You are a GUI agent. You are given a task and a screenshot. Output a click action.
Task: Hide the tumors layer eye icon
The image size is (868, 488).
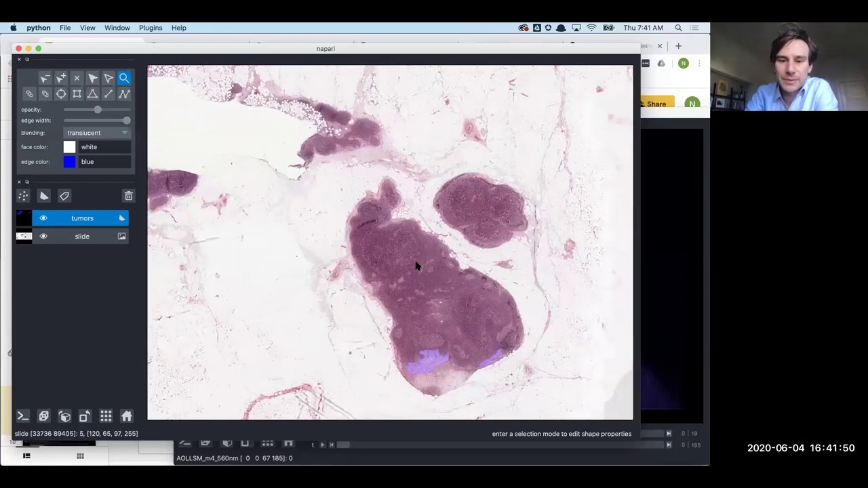coord(43,218)
